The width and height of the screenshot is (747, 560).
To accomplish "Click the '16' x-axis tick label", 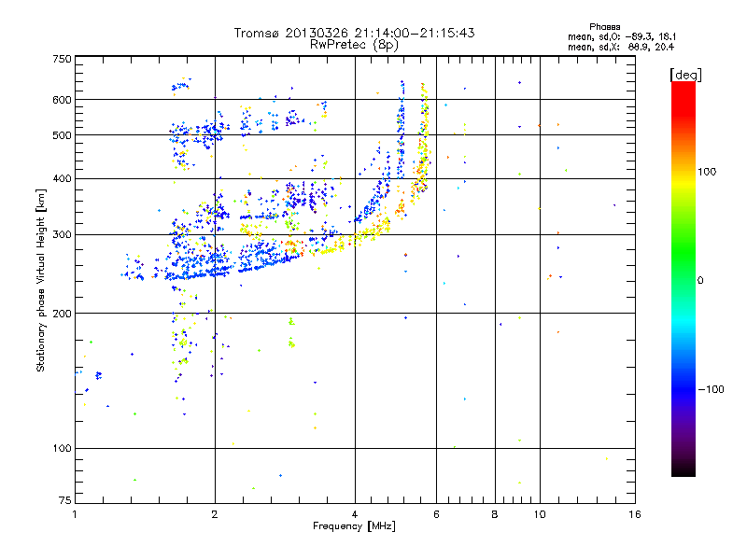I will [635, 514].
